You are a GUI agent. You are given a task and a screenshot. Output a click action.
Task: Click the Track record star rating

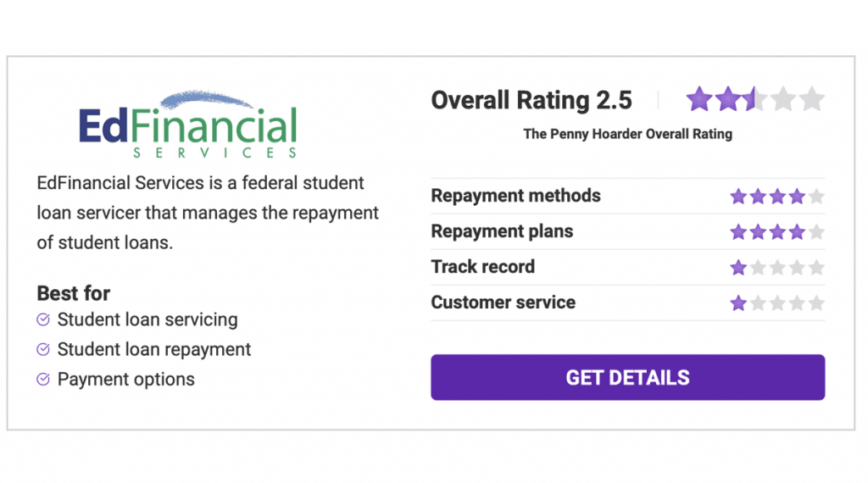coord(776,268)
